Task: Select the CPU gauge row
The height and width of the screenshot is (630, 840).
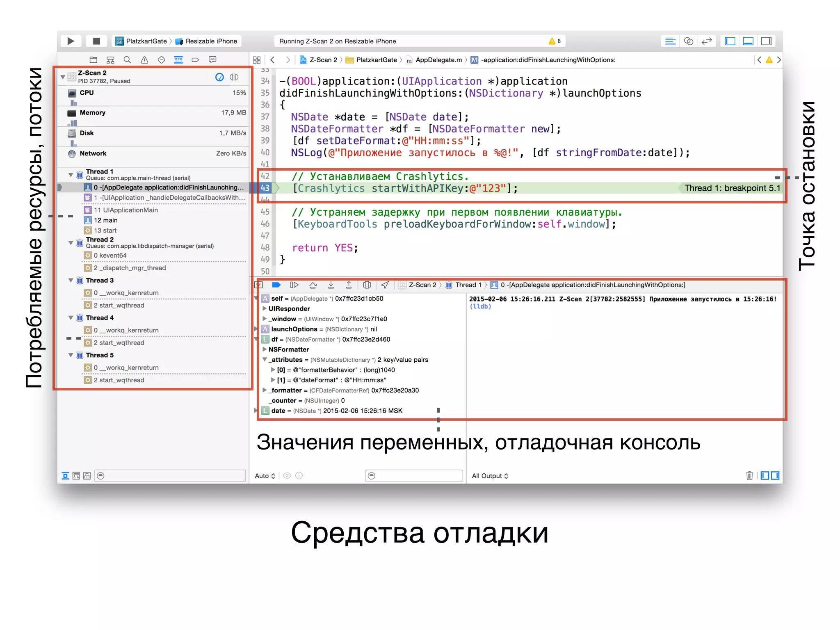Action: pyautogui.click(x=153, y=96)
